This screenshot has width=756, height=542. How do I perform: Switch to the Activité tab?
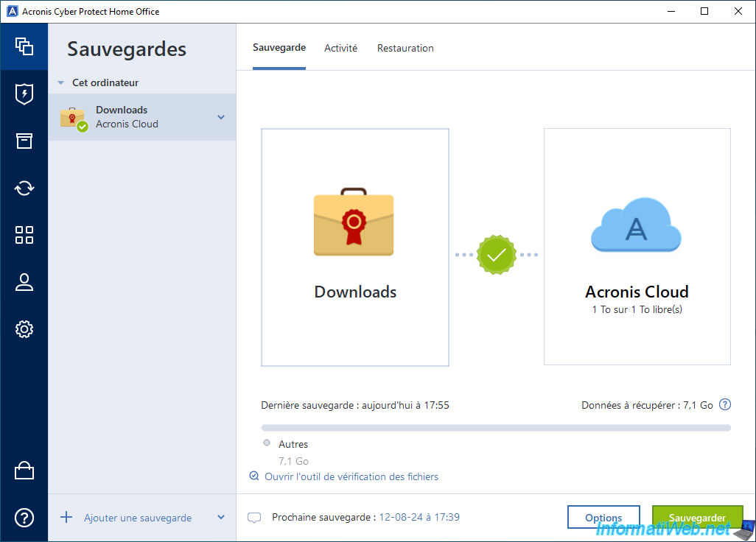[341, 48]
